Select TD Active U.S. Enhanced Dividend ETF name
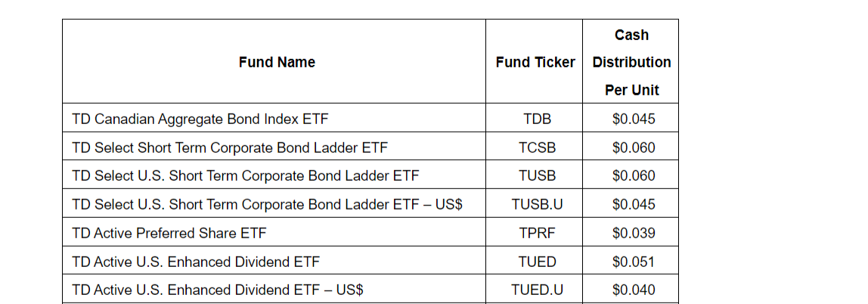868x304 pixels. point(196,262)
